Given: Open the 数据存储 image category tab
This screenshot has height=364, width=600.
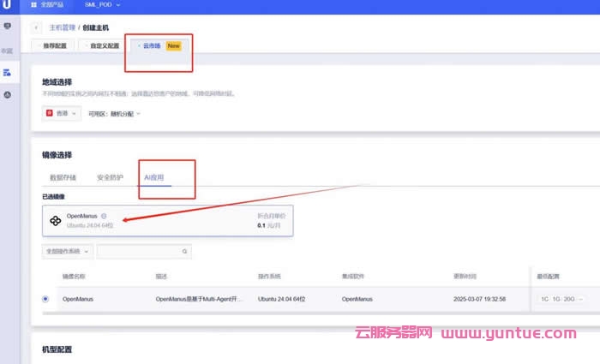Looking at the screenshot, I should [63, 177].
